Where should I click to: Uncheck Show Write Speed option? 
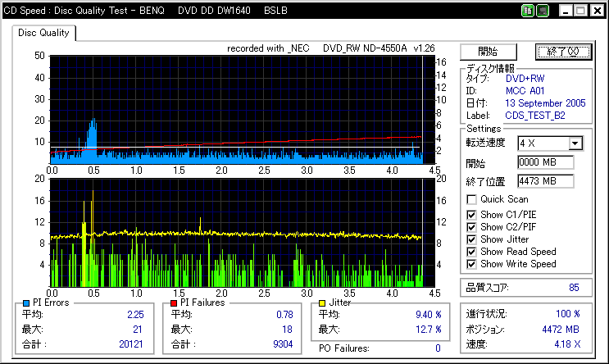pos(471,264)
